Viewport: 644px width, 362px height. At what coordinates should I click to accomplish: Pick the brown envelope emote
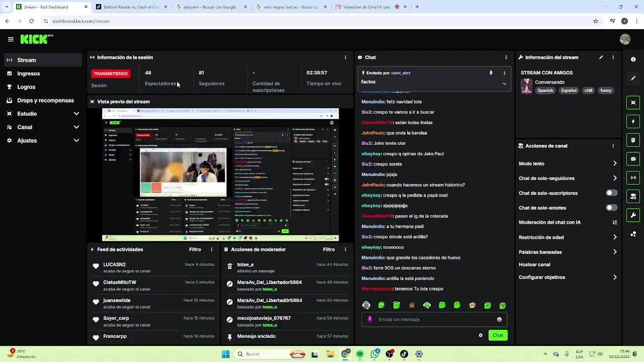click(x=412, y=305)
